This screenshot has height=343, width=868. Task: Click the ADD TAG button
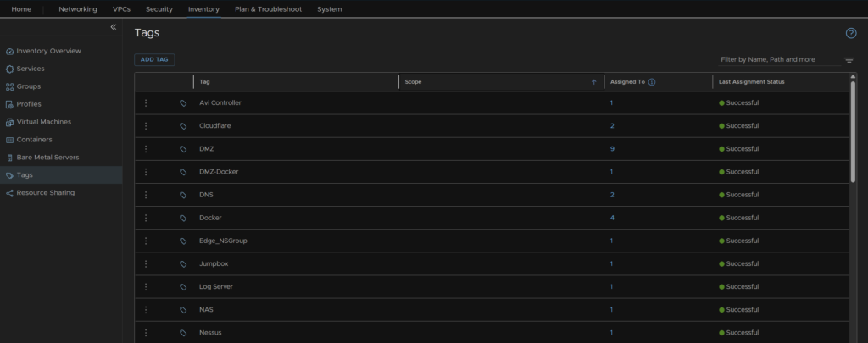(154, 60)
